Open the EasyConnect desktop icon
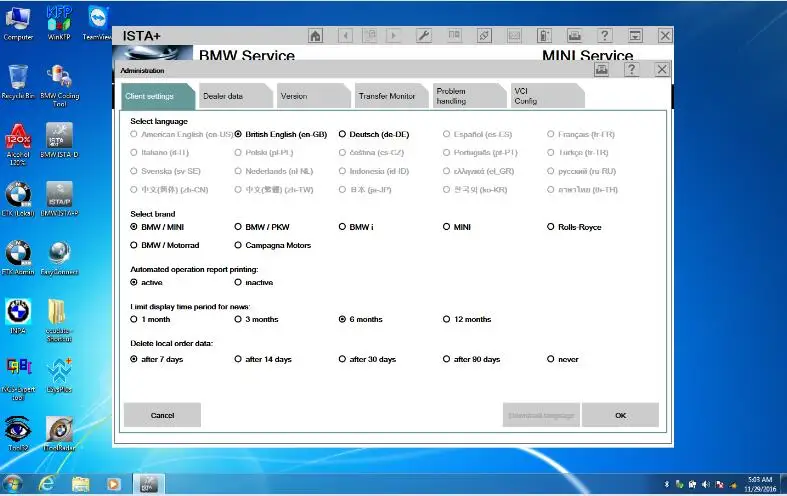Screen dimensions: 787x496 coord(59,258)
